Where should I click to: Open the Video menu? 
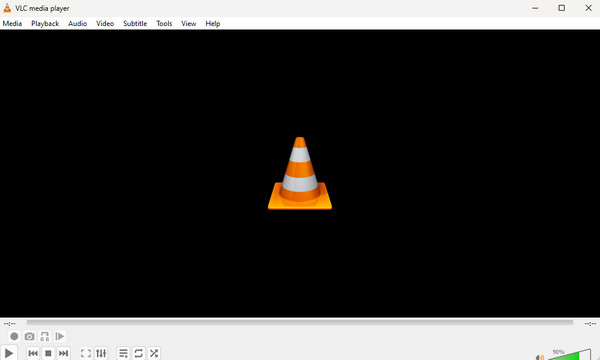[105, 24]
